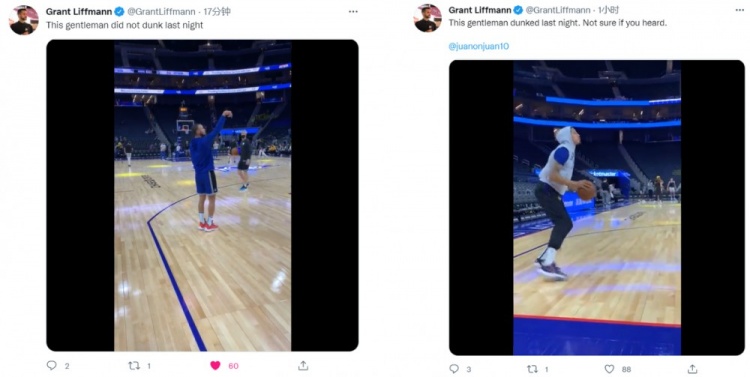Play the left video of the shooting player
The height and width of the screenshot is (377, 750).
coord(202,195)
